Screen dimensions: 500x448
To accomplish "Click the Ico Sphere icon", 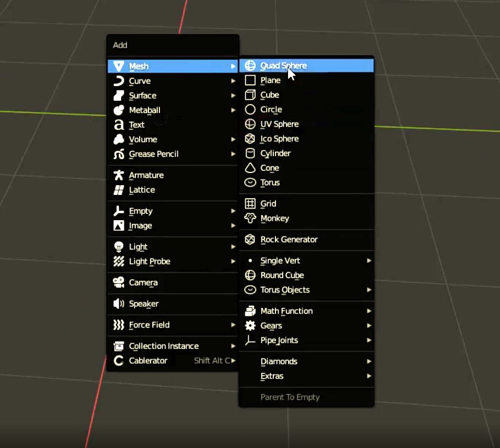I will [x=250, y=139].
